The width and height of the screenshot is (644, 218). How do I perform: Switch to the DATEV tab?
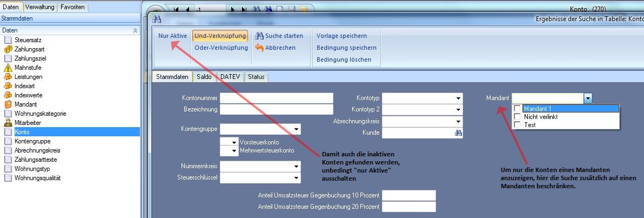(x=230, y=77)
